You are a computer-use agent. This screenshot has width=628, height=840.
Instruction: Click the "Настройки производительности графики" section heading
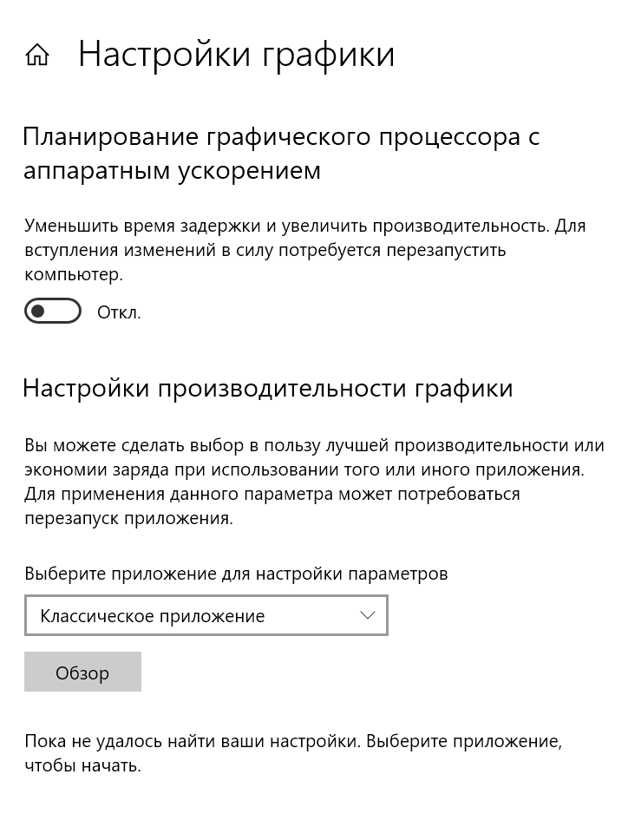point(267,388)
